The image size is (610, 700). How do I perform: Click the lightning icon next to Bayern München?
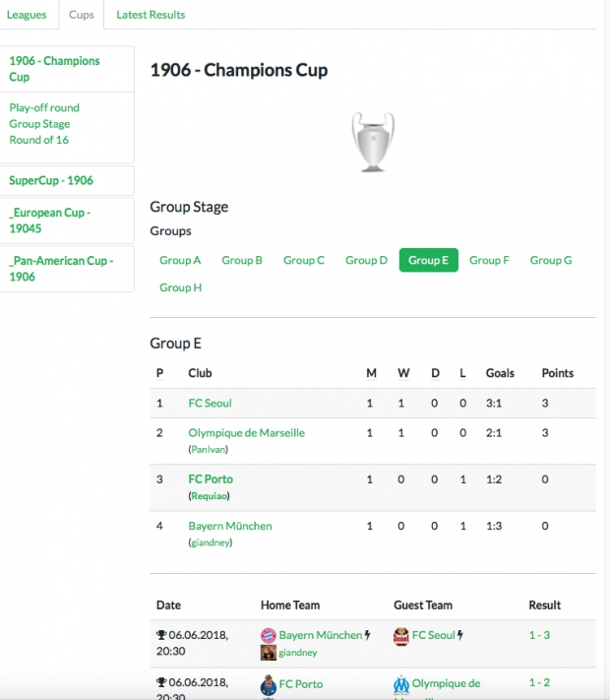367,635
